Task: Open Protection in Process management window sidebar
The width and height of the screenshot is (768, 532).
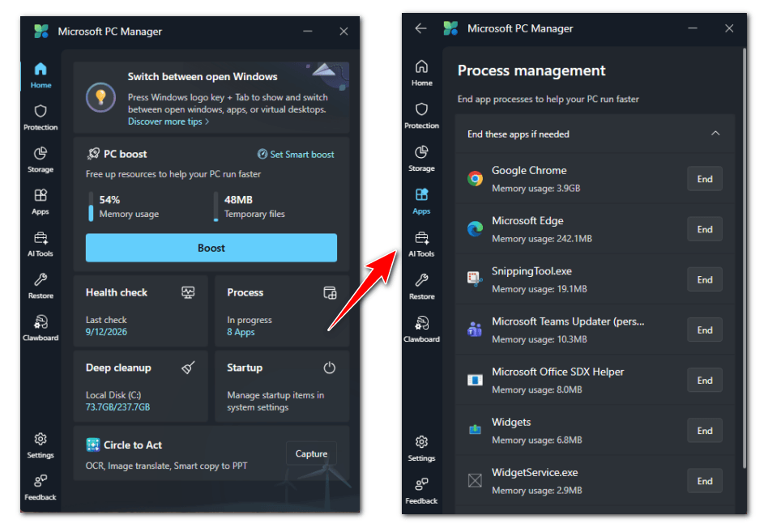Action: (421, 116)
